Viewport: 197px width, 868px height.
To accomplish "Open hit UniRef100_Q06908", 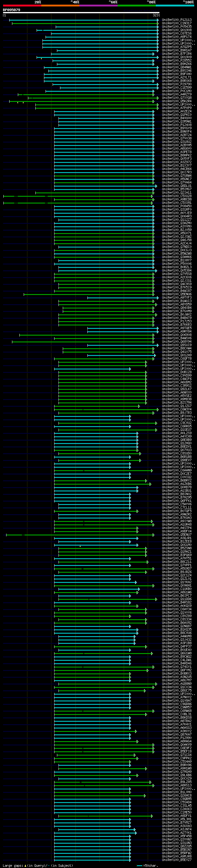I will 177,335.
